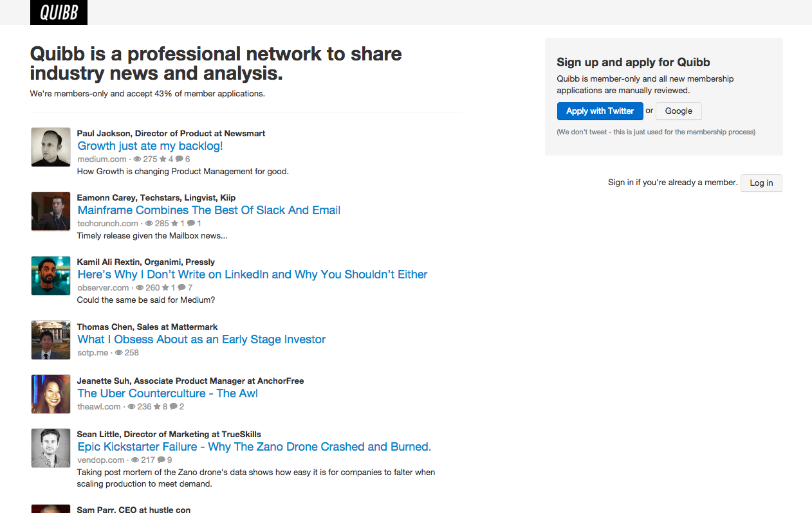The width and height of the screenshot is (812, 513).
Task: Click theawl.com source label
Action: tap(99, 406)
